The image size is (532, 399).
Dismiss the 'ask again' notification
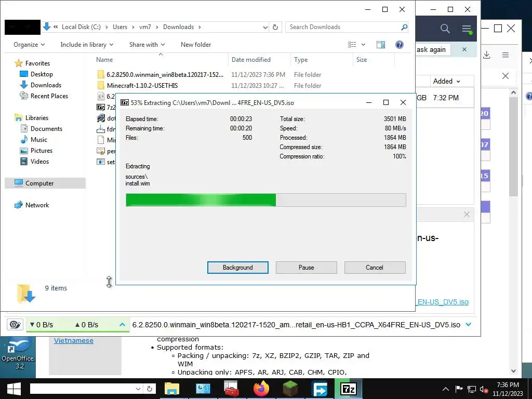pos(464,49)
